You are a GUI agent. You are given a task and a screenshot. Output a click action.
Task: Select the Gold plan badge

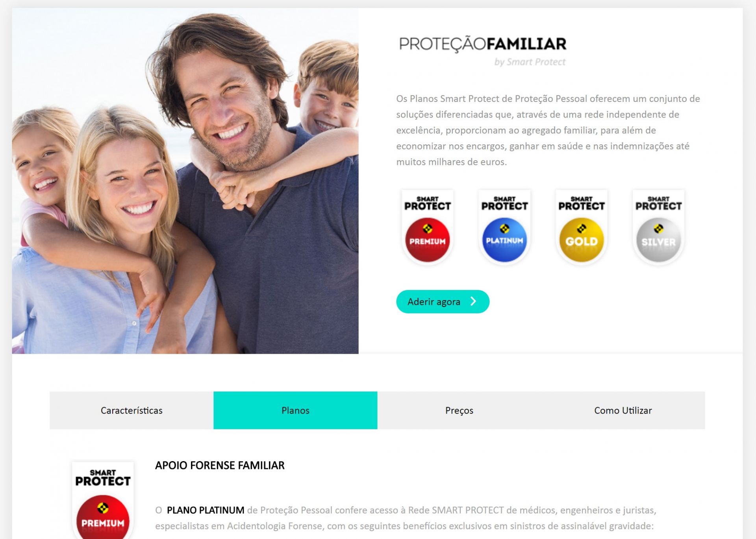pyautogui.click(x=582, y=227)
